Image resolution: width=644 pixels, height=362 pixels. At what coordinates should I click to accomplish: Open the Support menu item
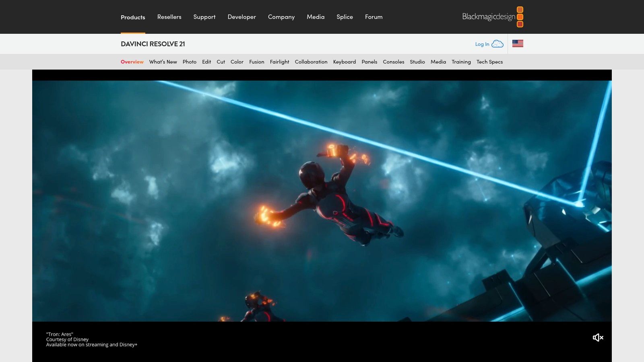(x=204, y=17)
